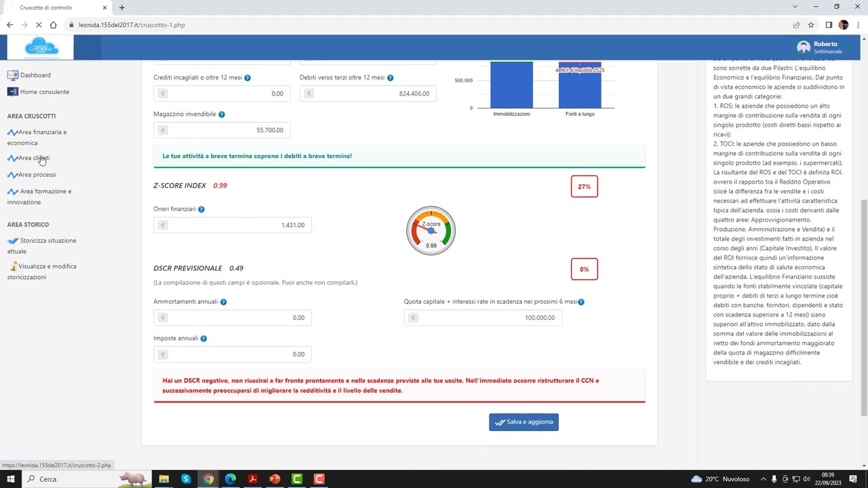This screenshot has width=868, height=488.
Task: Click the Oneri finanziari input field
Action: 237,225
